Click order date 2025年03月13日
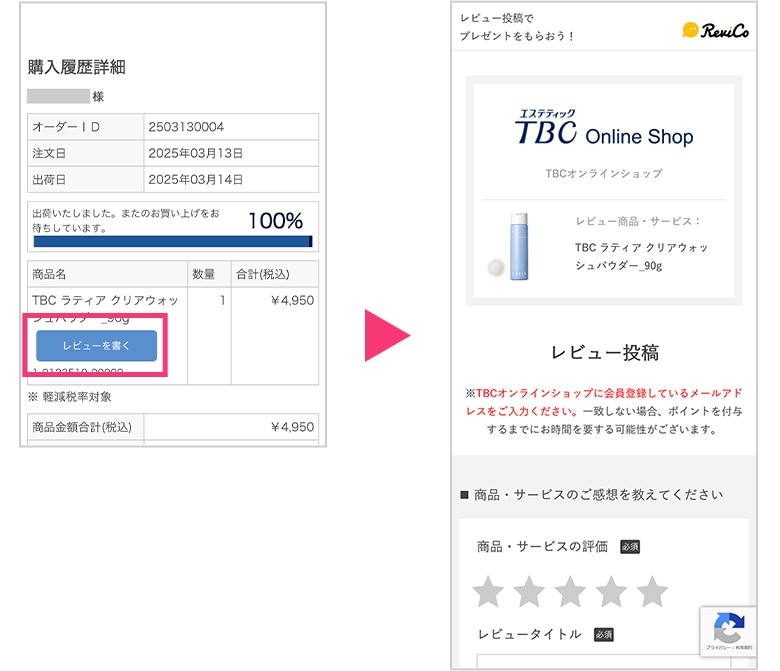 [195, 153]
